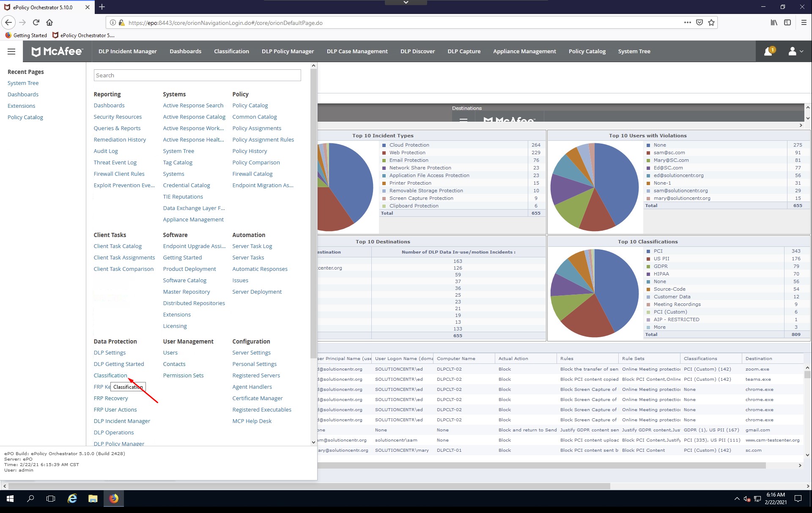Click the McAfee logo in header

(58, 51)
